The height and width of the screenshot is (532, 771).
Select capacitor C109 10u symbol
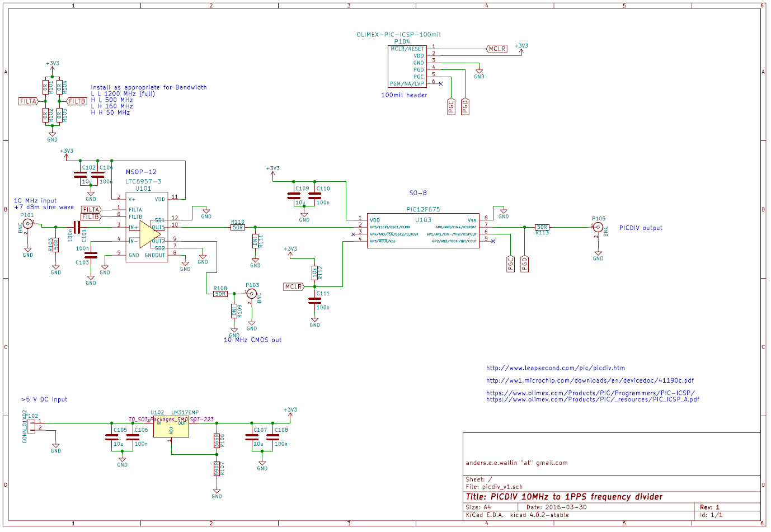pos(294,196)
